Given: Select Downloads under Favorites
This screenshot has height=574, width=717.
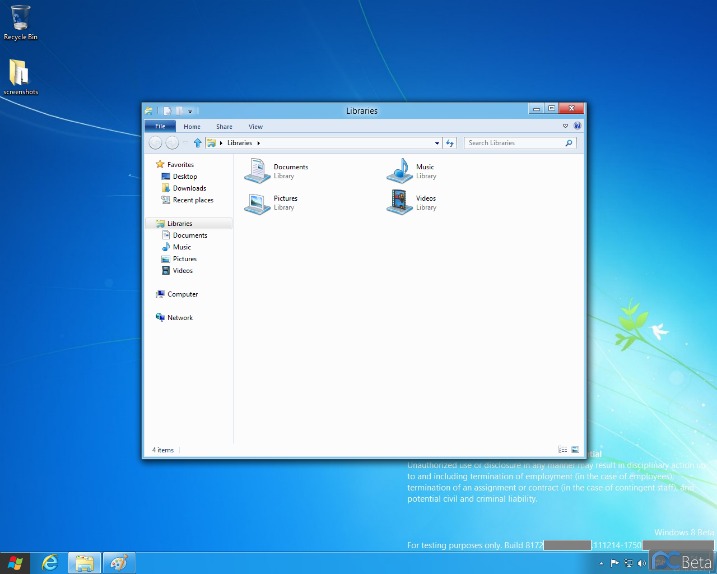Looking at the screenshot, I should click(x=189, y=188).
